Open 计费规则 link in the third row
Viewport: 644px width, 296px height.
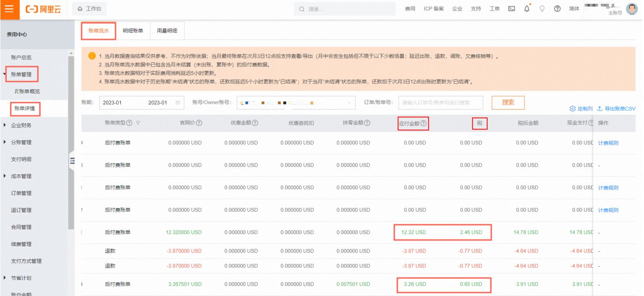pyautogui.click(x=608, y=188)
